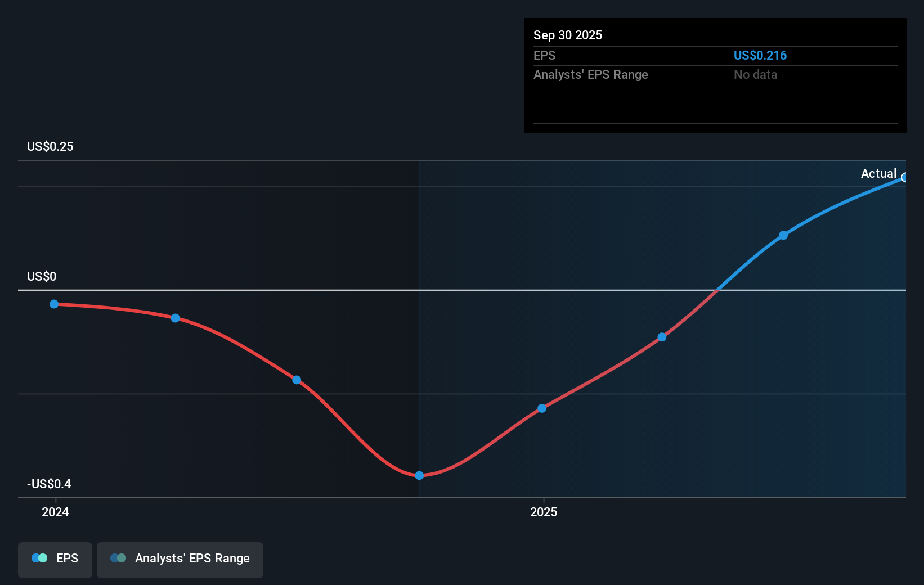
Task: Click the lowest red data point
Action: point(419,475)
